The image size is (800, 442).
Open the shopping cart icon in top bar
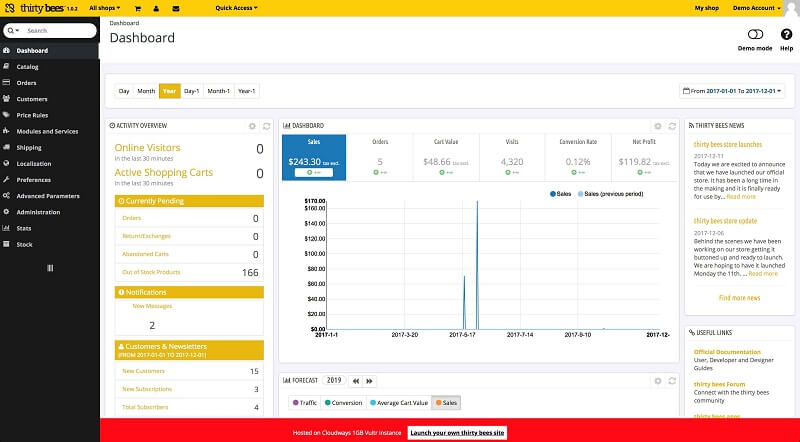click(x=138, y=9)
